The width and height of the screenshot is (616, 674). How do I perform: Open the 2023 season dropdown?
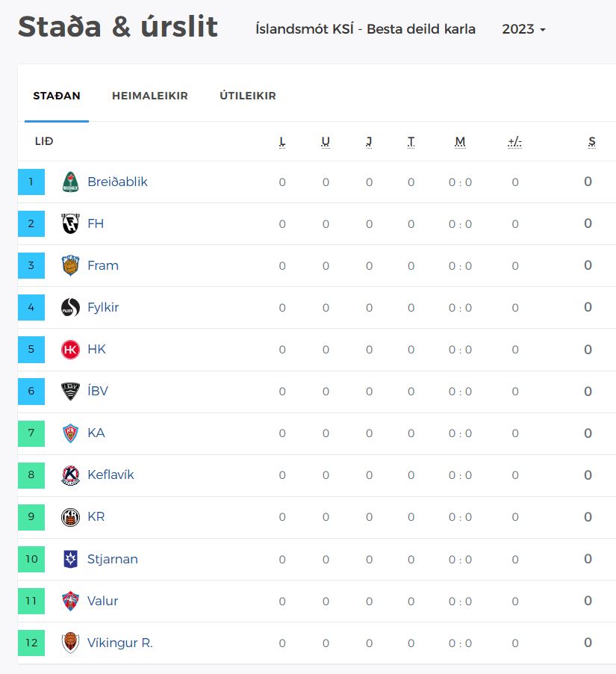(523, 29)
